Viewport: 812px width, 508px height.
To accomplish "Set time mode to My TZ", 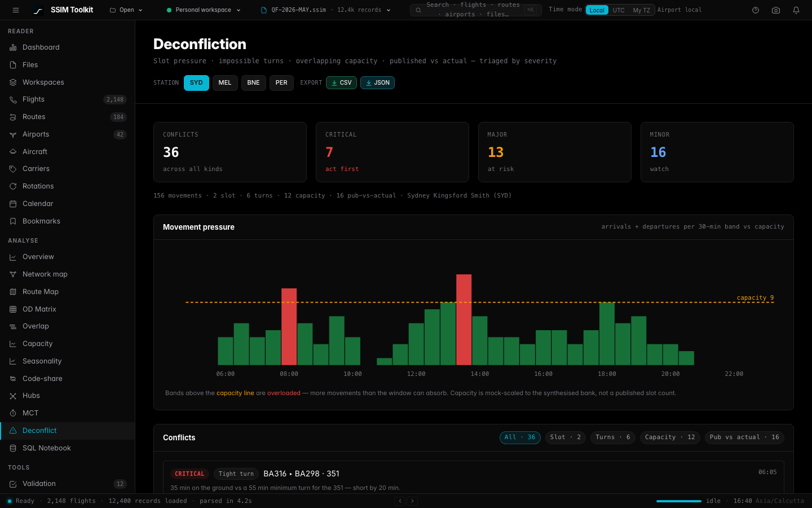I will click(641, 10).
